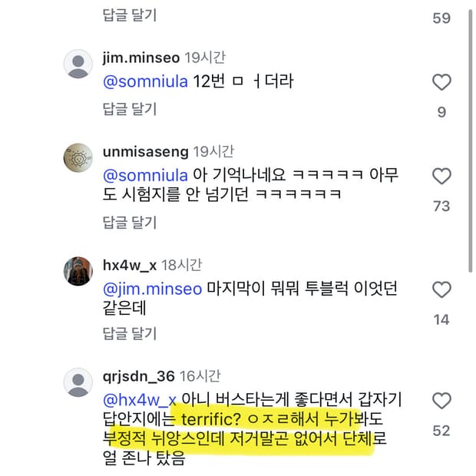Image resolution: width=476 pixels, height=476 pixels.
Task: Open @somniula mention in jim.minseo's comment
Action: (145, 81)
